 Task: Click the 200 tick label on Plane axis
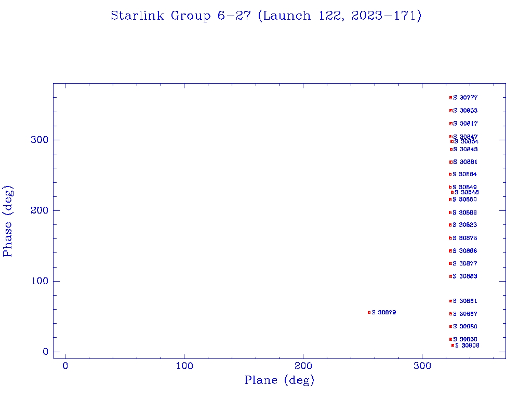click(303, 366)
